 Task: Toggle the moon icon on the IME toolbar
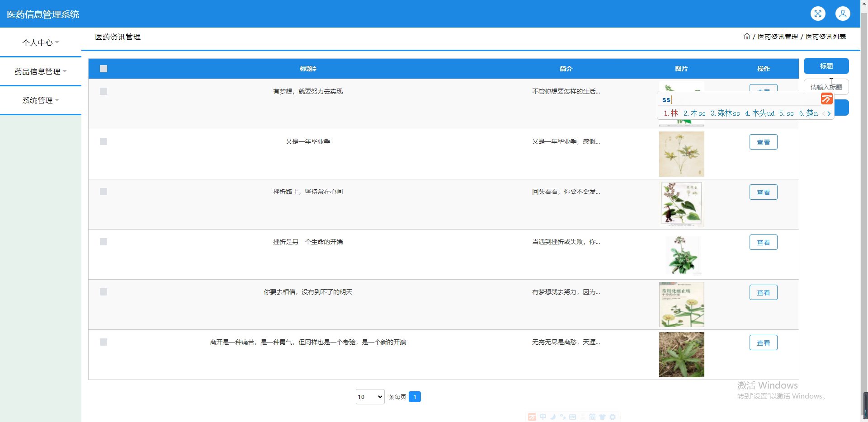(x=553, y=417)
